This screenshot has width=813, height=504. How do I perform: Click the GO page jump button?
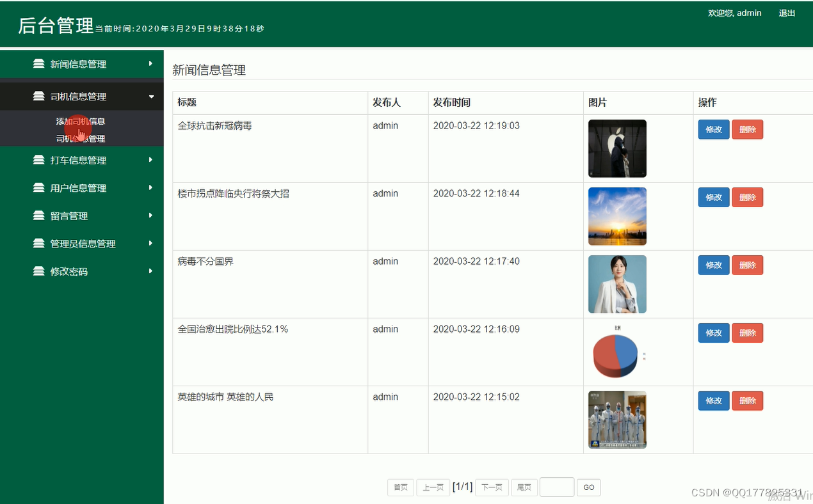(589, 487)
